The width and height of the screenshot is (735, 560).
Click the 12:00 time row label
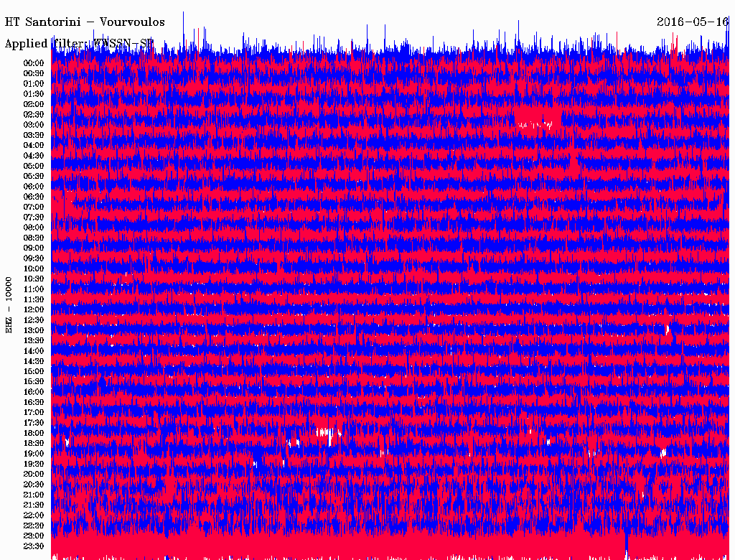pos(34,309)
